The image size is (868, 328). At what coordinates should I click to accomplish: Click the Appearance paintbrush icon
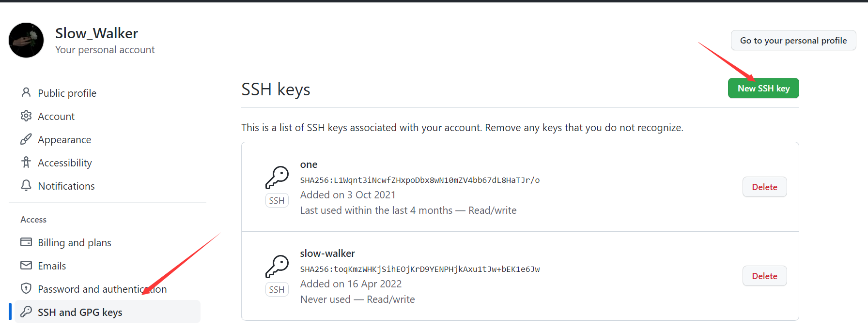pos(26,139)
